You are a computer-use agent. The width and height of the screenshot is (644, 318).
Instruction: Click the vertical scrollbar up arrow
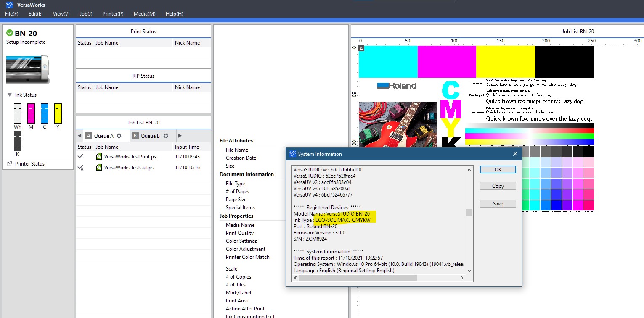point(469,169)
